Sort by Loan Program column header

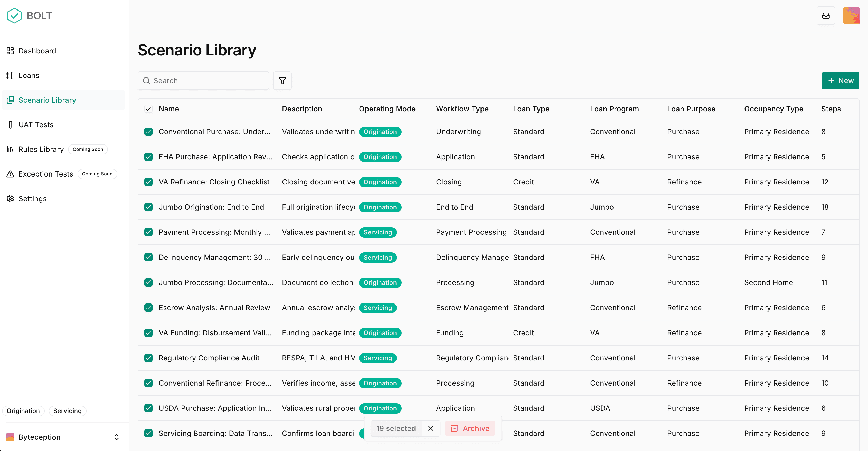tap(614, 109)
